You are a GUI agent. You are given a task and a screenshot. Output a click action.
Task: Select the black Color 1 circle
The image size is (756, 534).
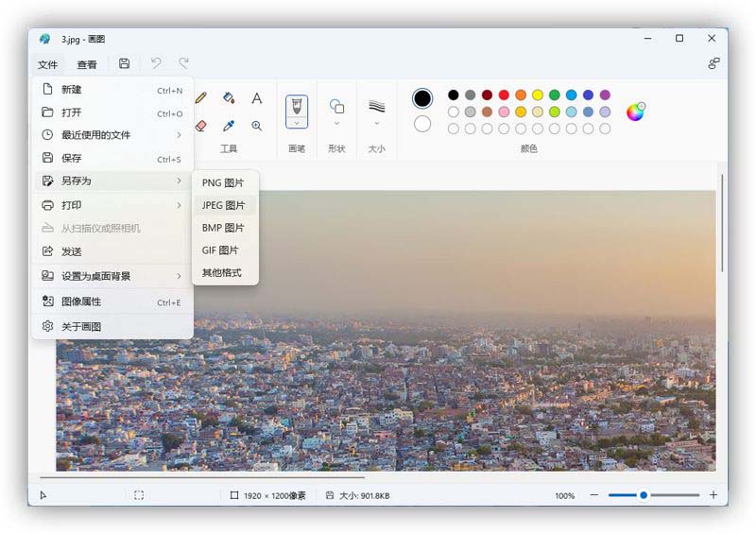(x=422, y=98)
